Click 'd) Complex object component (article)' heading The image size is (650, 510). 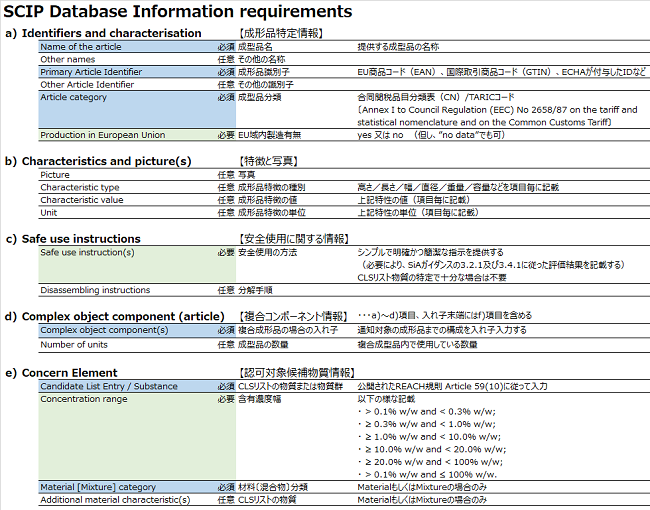click(115, 316)
